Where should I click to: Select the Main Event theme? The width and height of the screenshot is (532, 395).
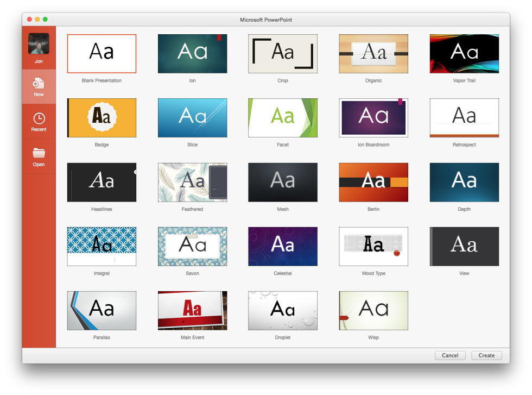[x=192, y=311]
